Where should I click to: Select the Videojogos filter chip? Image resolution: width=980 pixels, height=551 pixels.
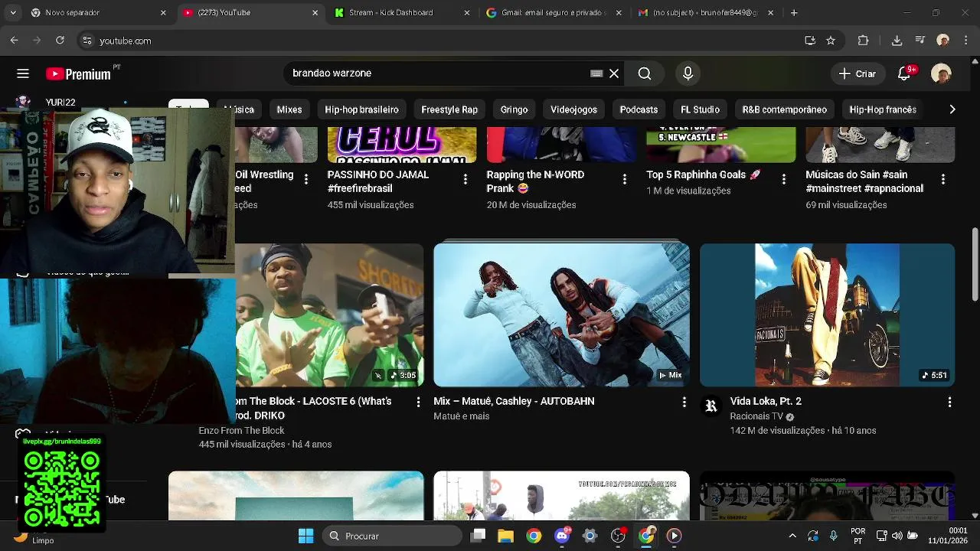click(x=573, y=109)
